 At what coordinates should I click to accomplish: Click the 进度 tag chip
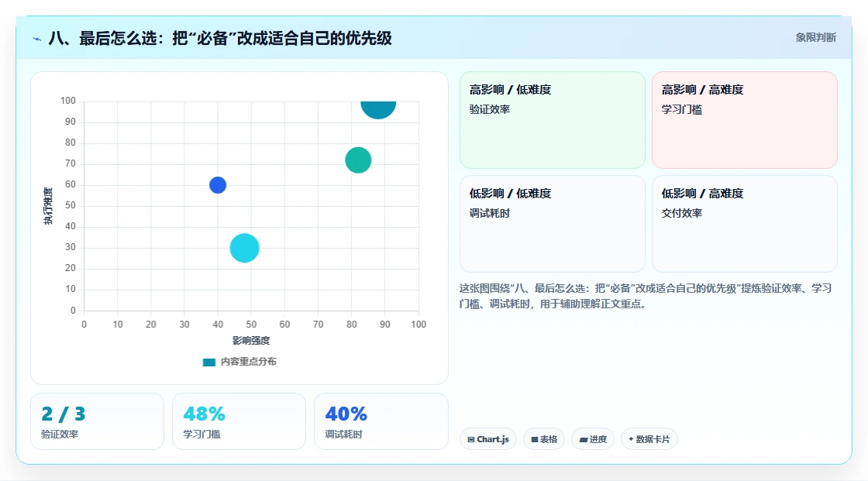[x=593, y=439]
